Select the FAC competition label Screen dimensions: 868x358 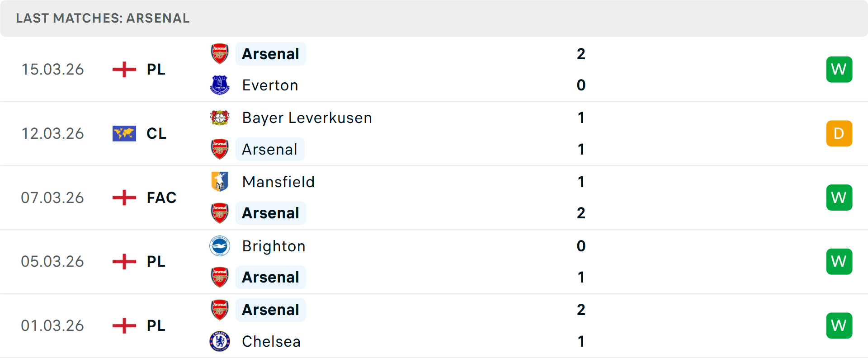click(161, 198)
